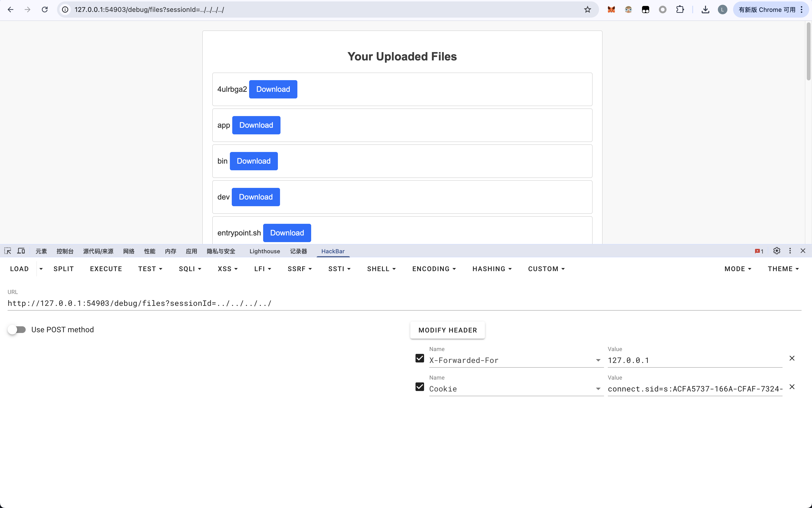812x508 pixels.
Task: Open the extensions puzzle piece menu
Action: (680, 10)
